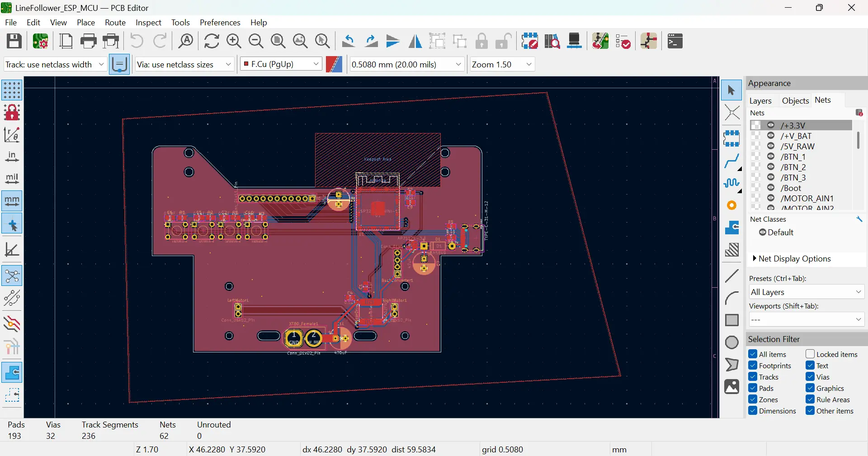This screenshot has height=456, width=868.
Task: Toggle visibility eye for /+V_BAT net
Action: pos(771,136)
